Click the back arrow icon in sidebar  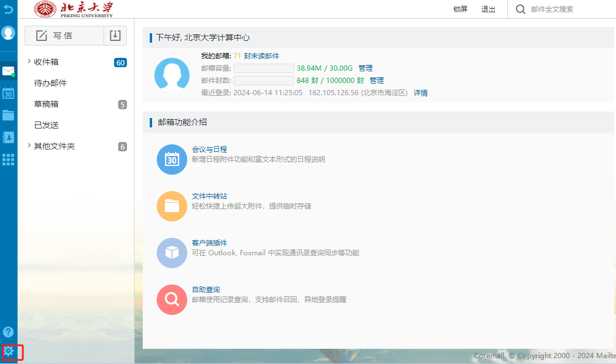[x=8, y=9]
